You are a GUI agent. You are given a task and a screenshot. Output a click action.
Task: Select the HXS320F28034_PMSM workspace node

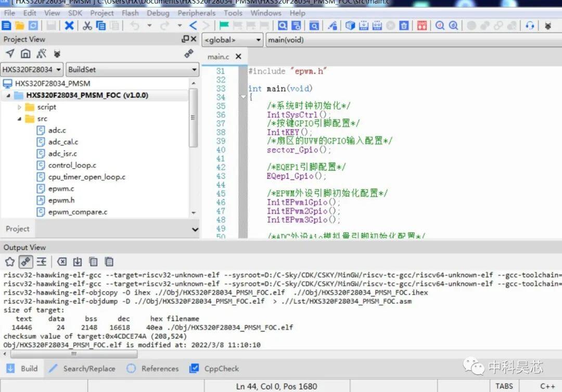coord(53,84)
